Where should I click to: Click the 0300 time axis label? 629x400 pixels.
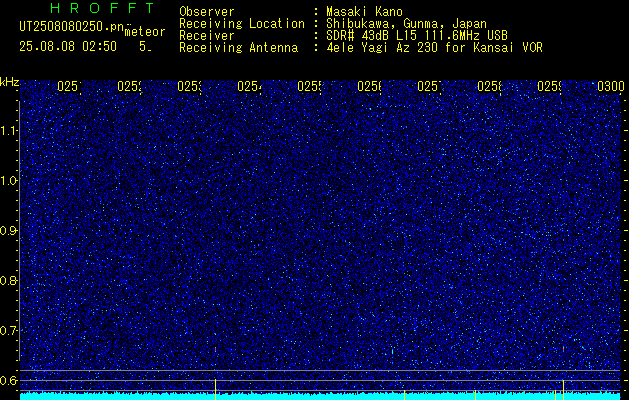click(611, 86)
